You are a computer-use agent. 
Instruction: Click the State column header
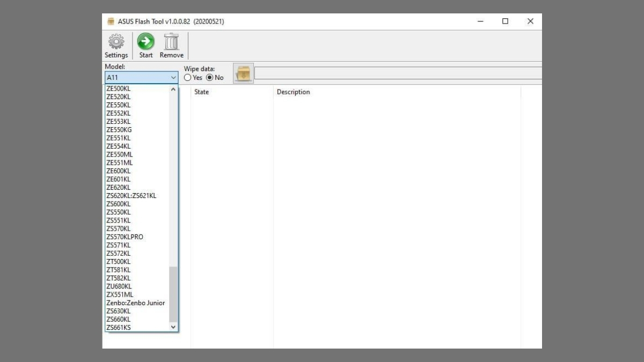202,92
